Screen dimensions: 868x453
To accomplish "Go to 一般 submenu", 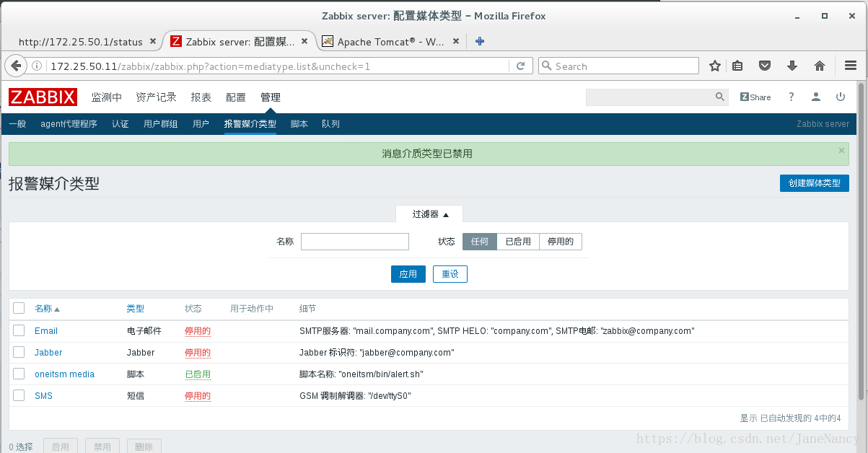I will click(x=17, y=124).
